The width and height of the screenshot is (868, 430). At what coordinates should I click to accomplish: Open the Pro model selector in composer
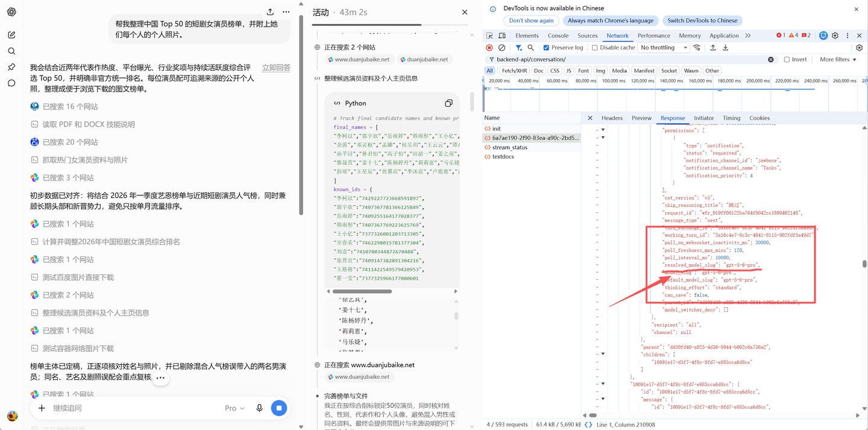[x=234, y=408]
